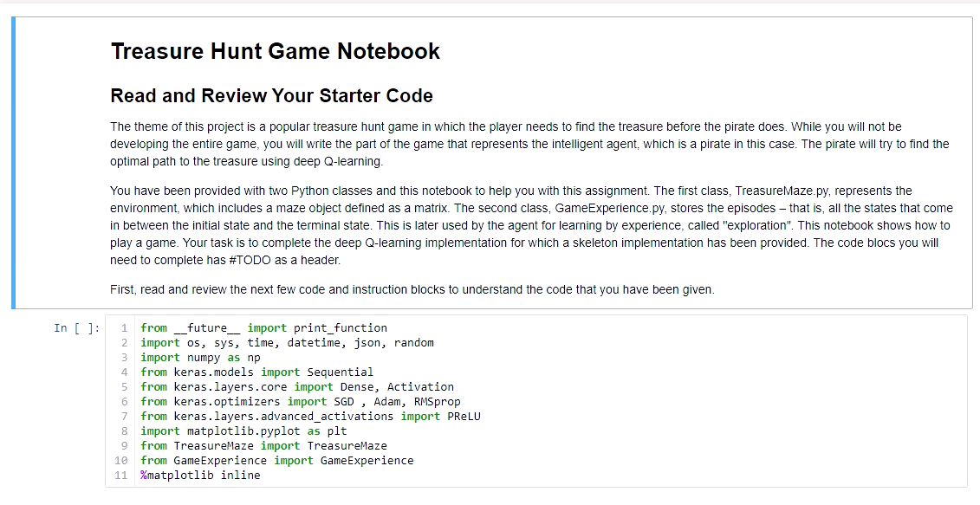Click the In [ ]: execution prompt
The image size is (980, 505).
click(77, 327)
